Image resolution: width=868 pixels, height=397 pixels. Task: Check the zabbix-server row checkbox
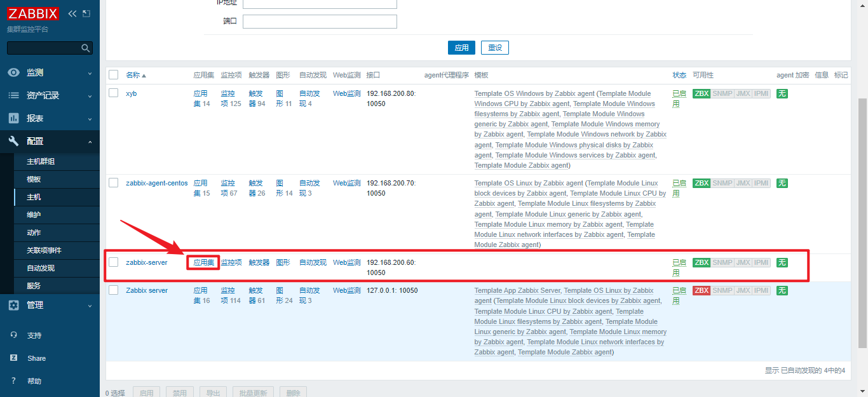[114, 262]
